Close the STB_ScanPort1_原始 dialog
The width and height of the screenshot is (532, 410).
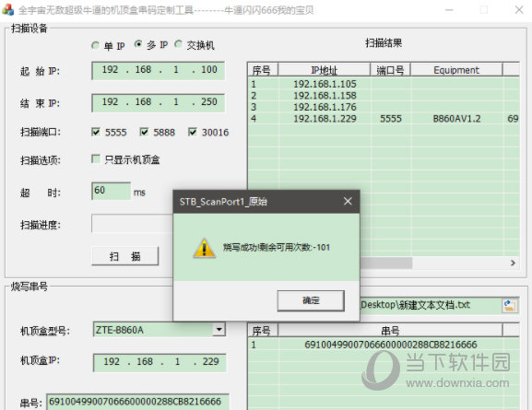point(348,202)
